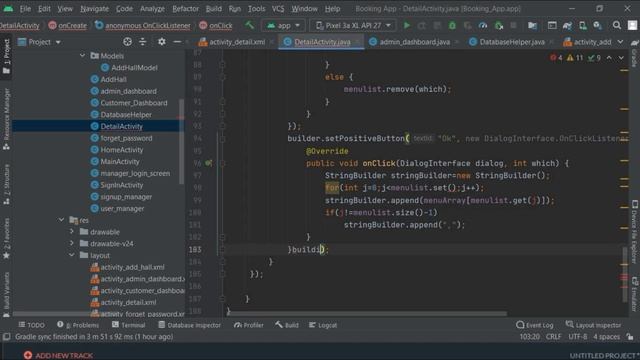Viewport: 640px width, 360px height.
Task: Open the Project panel settings gear
Action: (162, 42)
